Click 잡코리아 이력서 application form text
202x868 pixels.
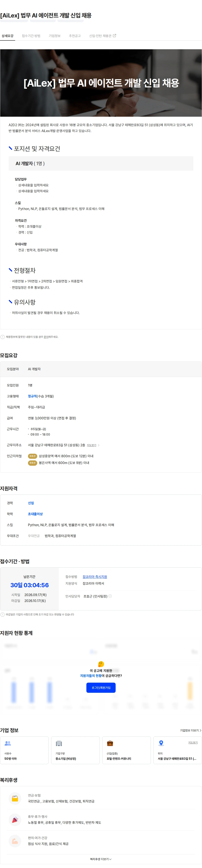tap(93, 583)
